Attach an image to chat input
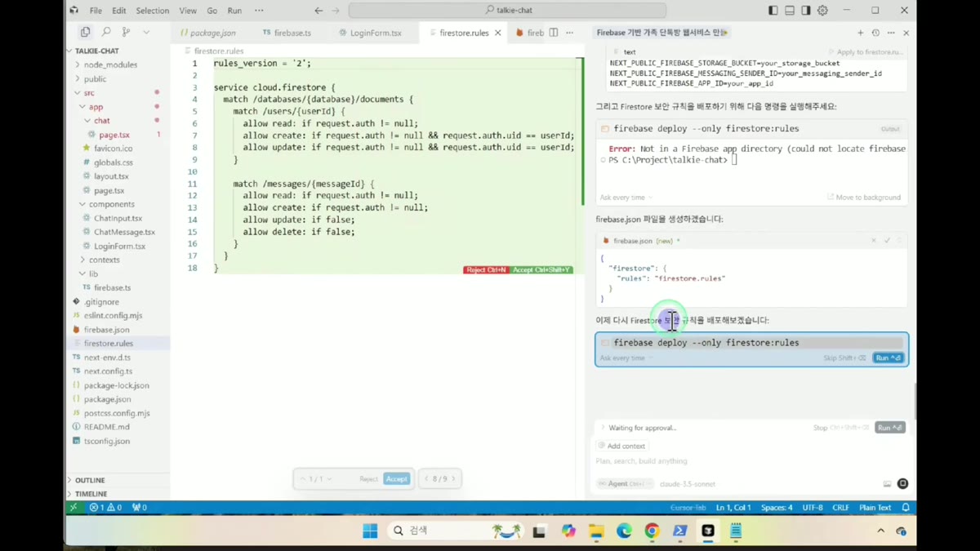This screenshot has width=980, height=551. (x=887, y=483)
